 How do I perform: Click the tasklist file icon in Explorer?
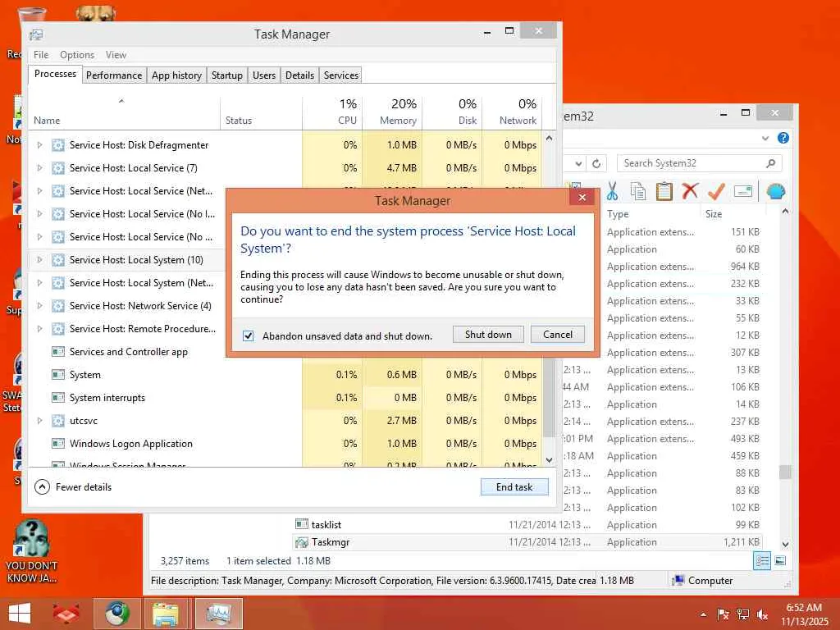[302, 524]
